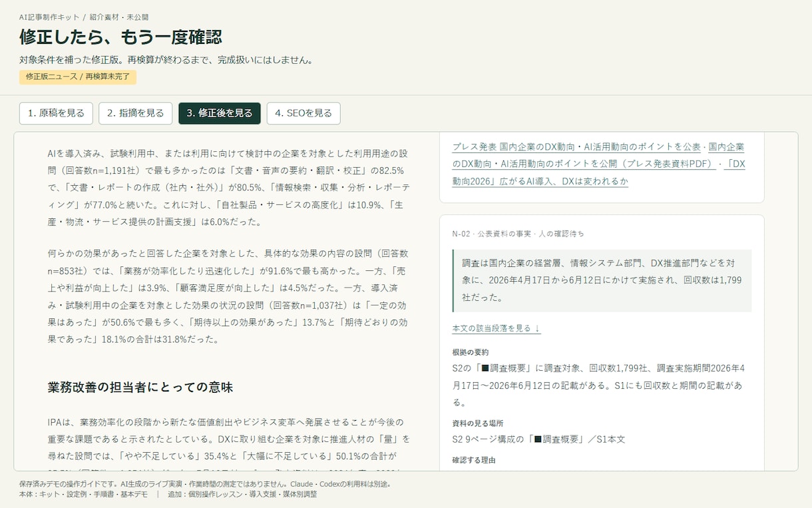The height and width of the screenshot is (508, 812).
Task: Select the 3. 修正後を見る tab
Action: coord(220,113)
